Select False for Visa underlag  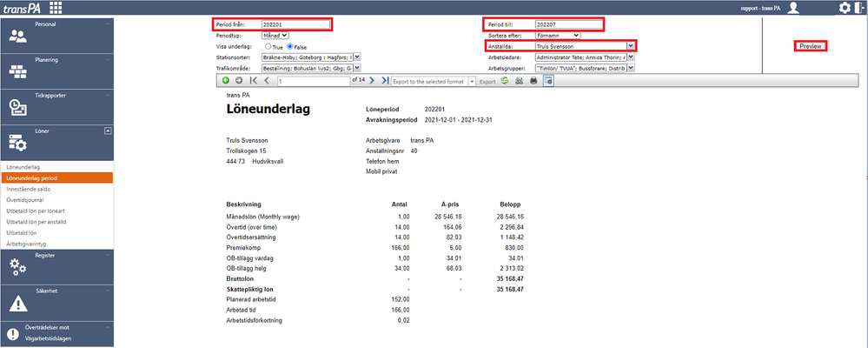289,47
